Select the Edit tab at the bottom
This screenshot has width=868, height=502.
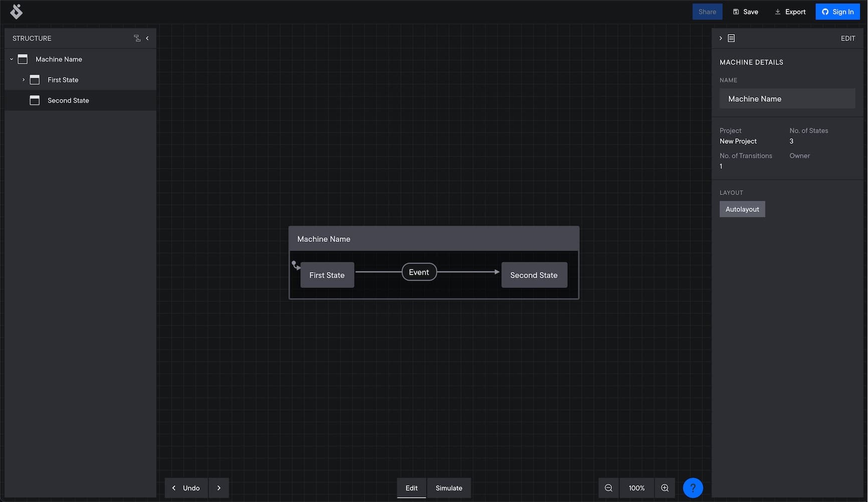411,487
